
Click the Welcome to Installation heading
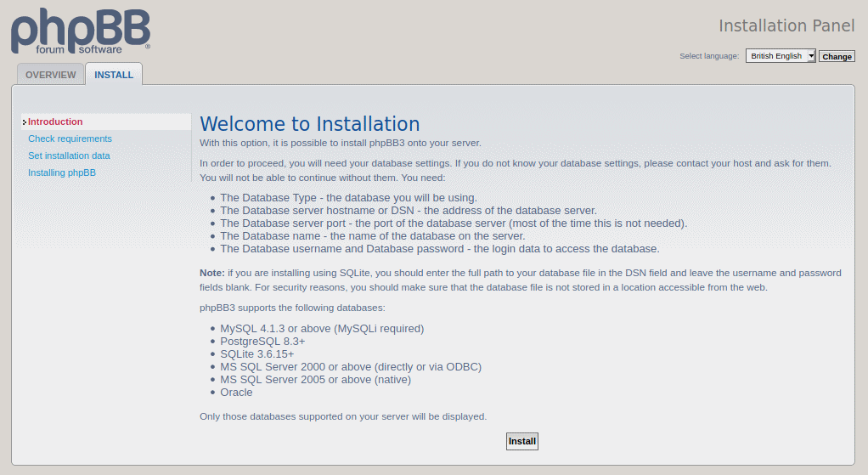[x=309, y=124]
